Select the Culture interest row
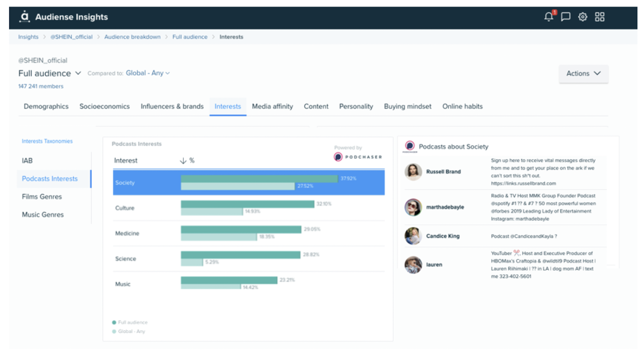 248,208
